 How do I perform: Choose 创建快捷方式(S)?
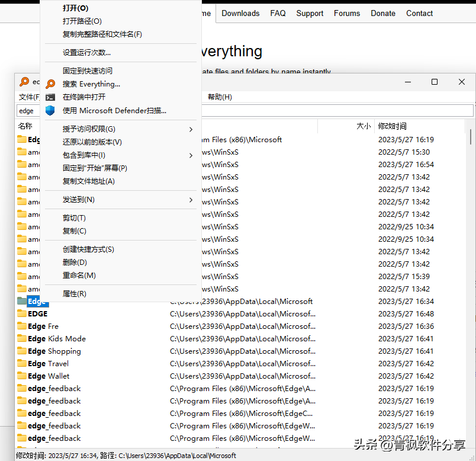[x=88, y=249]
